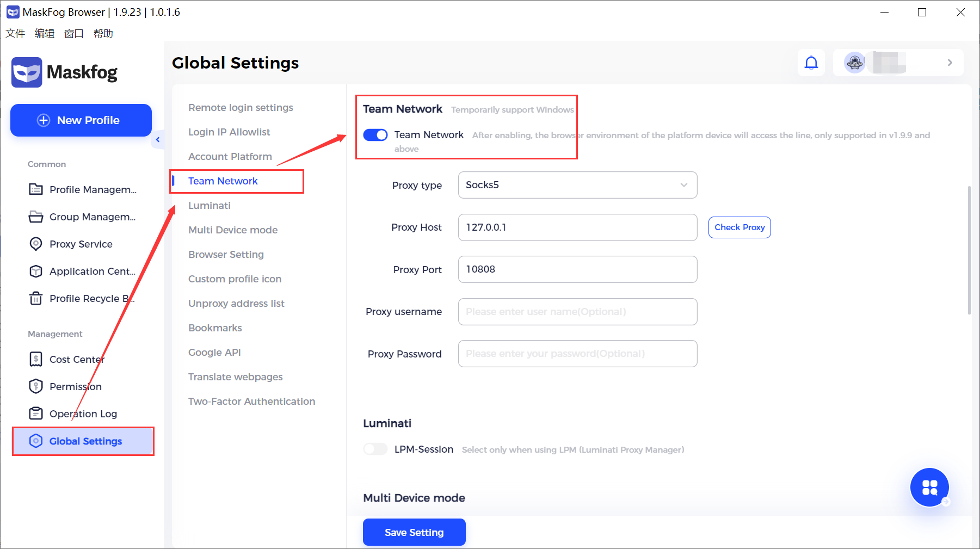
Task: Disable the Team Network toggle
Action: point(375,135)
